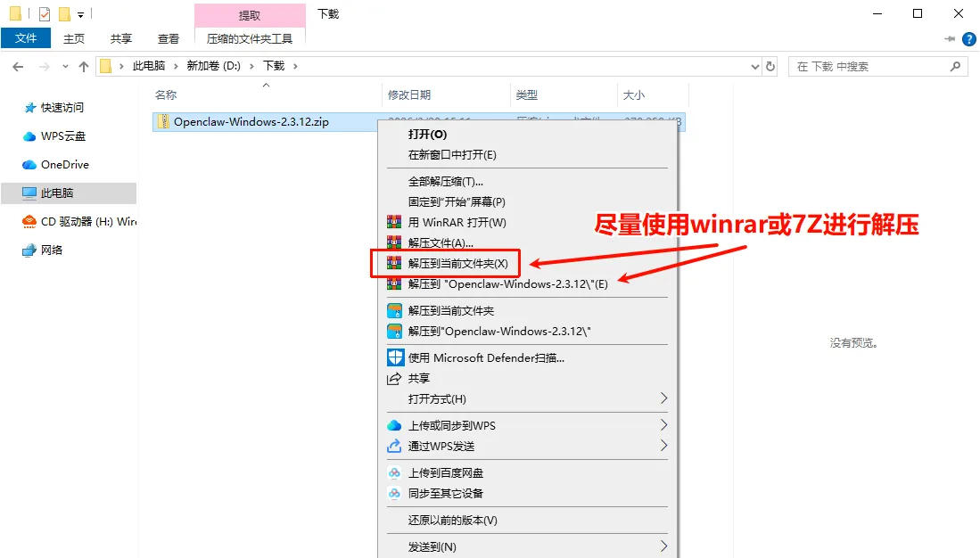Choose 还原以前的版本(V)
980x558 pixels.
452,520
